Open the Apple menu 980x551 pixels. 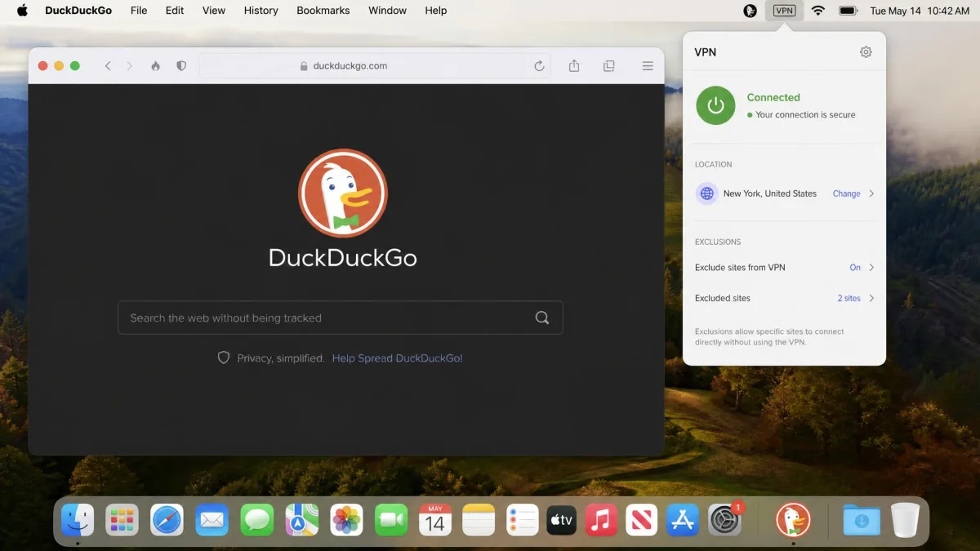click(22, 11)
